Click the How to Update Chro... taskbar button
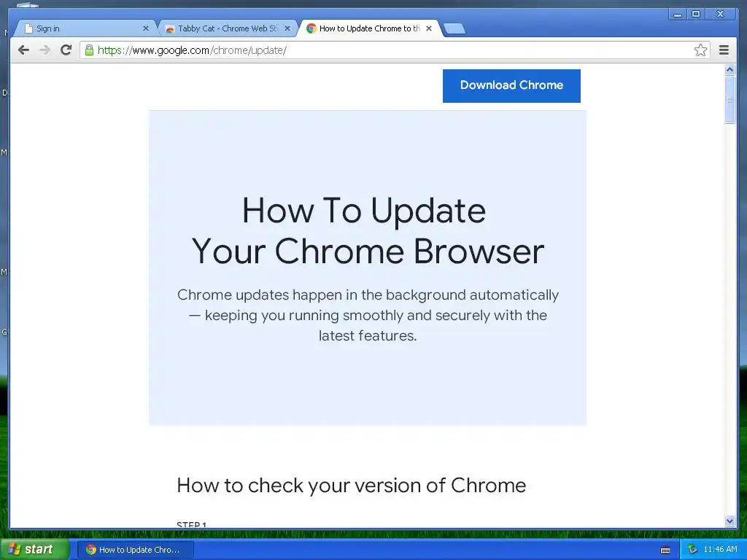 (136, 550)
